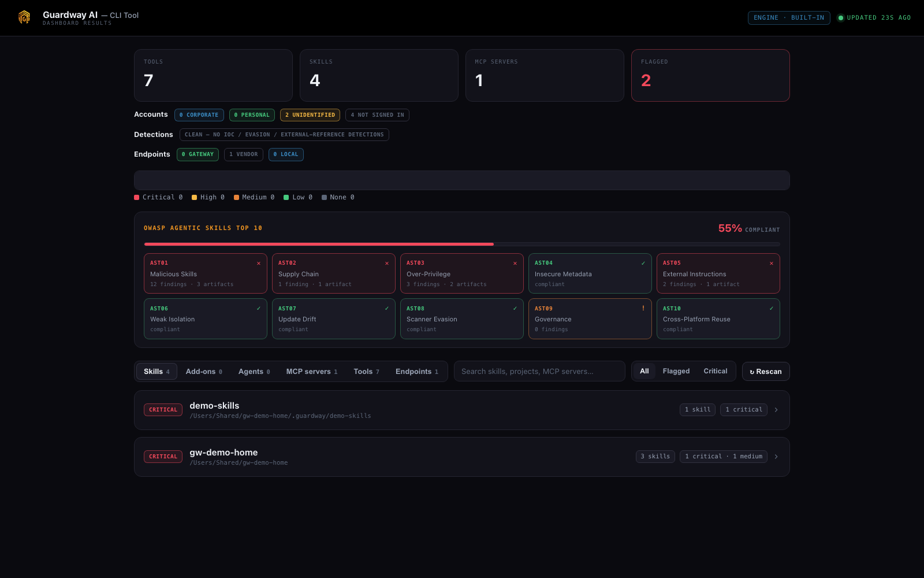Click the OWASP compliance progress bar
The width and height of the screenshot is (924, 578).
(462, 244)
